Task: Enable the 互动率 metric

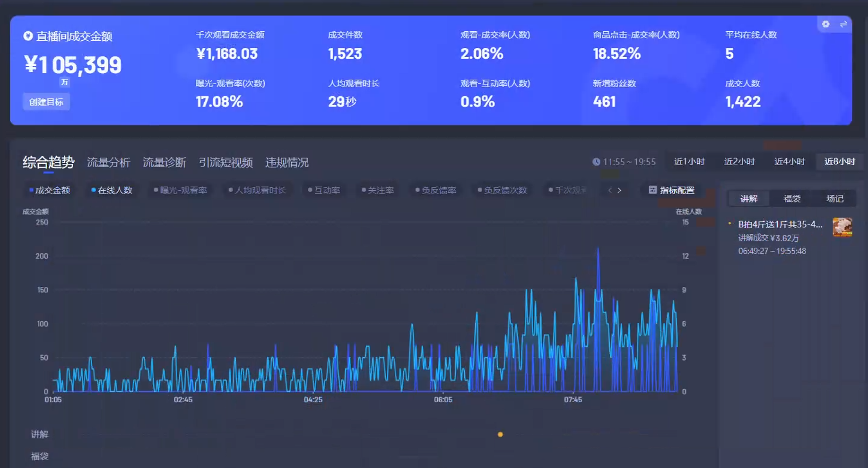Action: point(324,190)
